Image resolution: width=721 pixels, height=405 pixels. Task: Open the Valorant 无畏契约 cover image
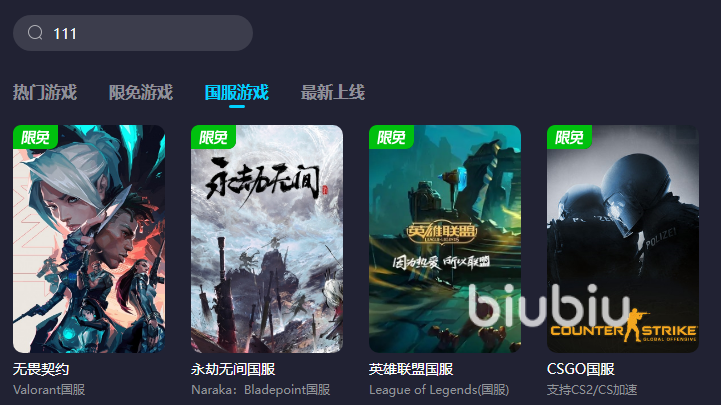[89, 239]
